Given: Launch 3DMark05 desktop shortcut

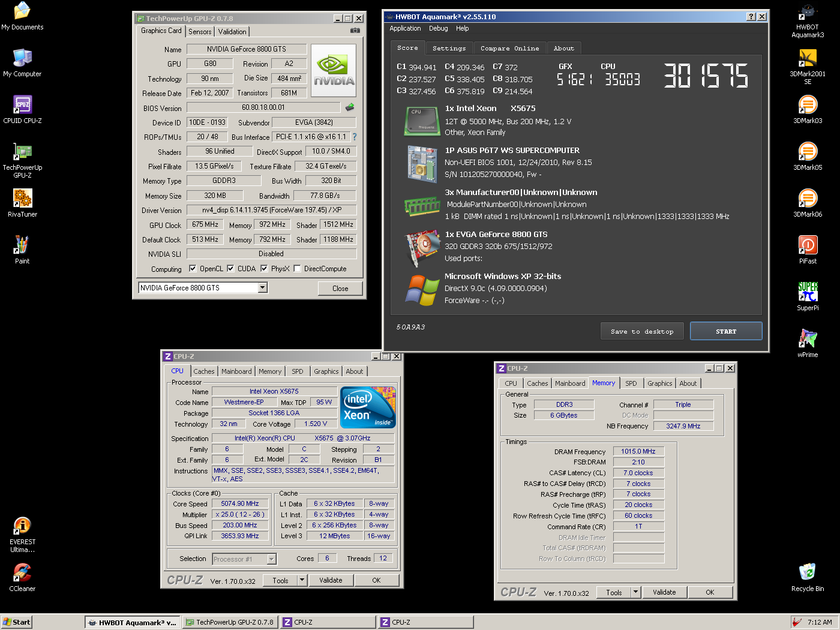Looking at the screenshot, I should click(x=808, y=156).
